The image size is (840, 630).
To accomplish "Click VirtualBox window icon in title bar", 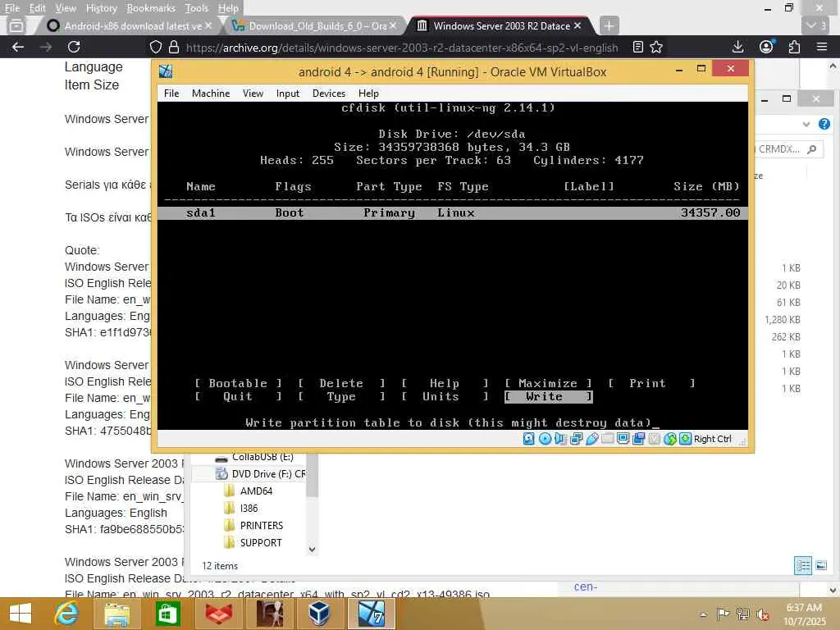I will [166, 71].
